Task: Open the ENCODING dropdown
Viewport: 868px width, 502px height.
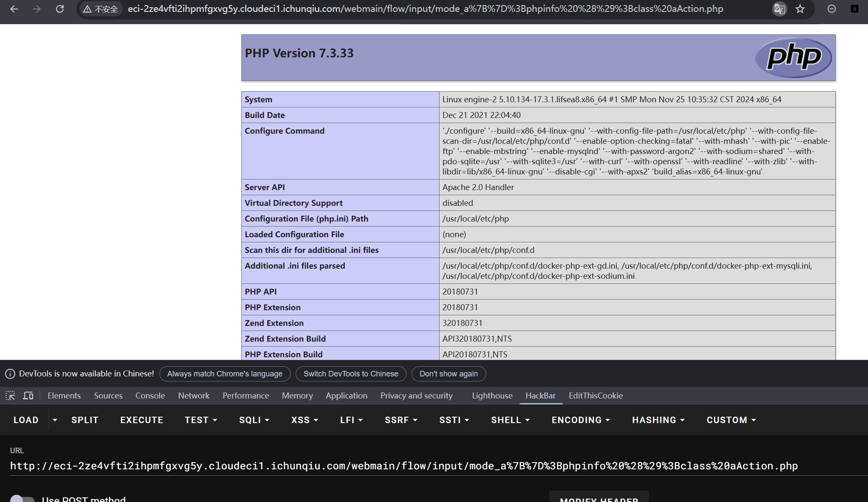Action: click(580, 420)
